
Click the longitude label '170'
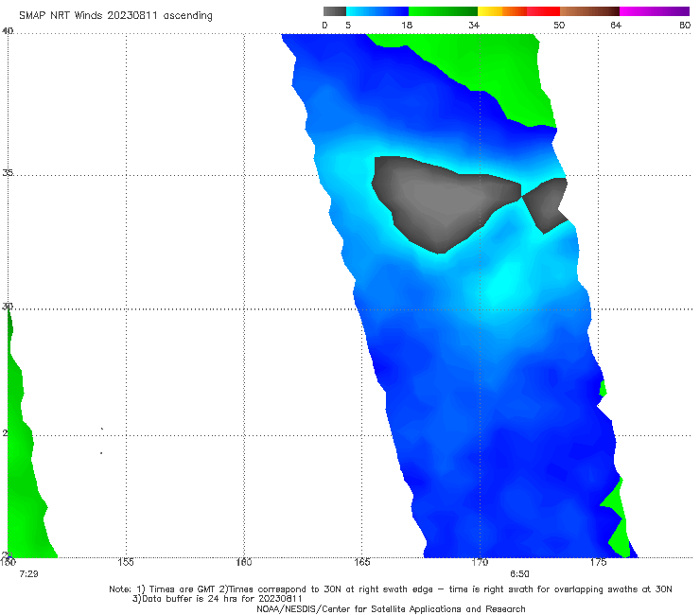click(x=480, y=562)
